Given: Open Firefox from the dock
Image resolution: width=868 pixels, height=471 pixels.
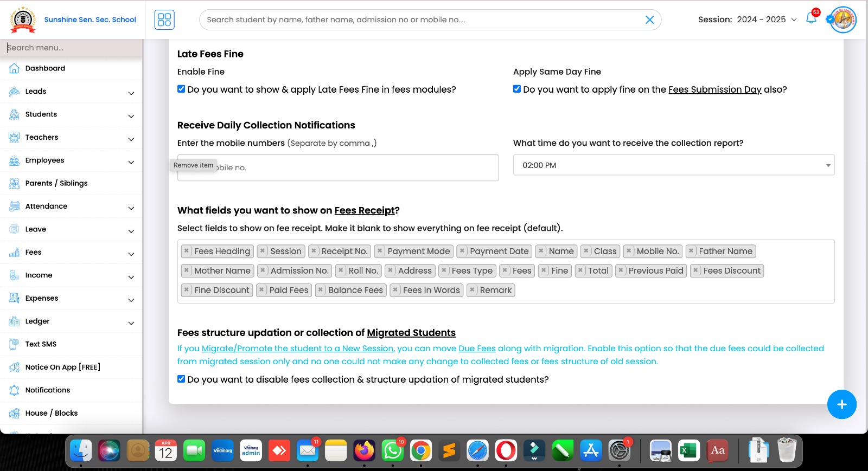Looking at the screenshot, I should point(364,450).
